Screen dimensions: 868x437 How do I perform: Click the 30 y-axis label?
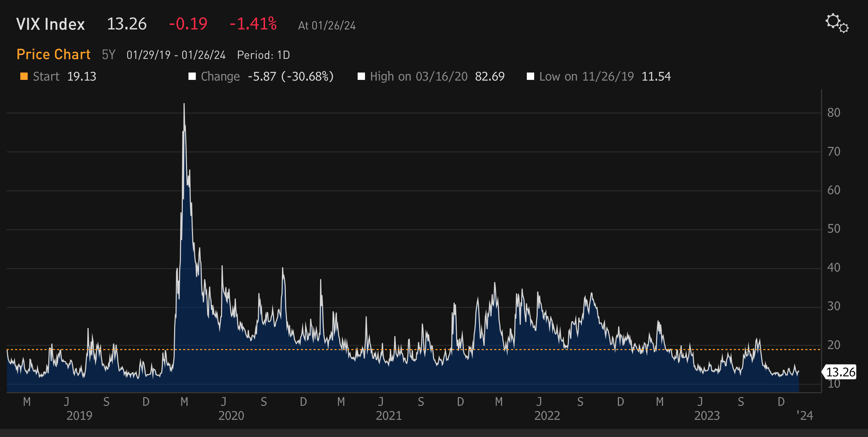(834, 306)
